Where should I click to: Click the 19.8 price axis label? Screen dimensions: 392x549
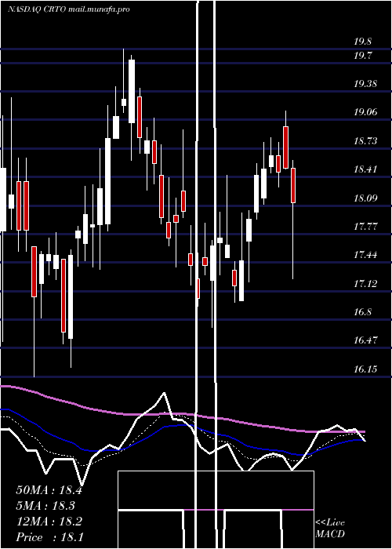[x=362, y=42]
